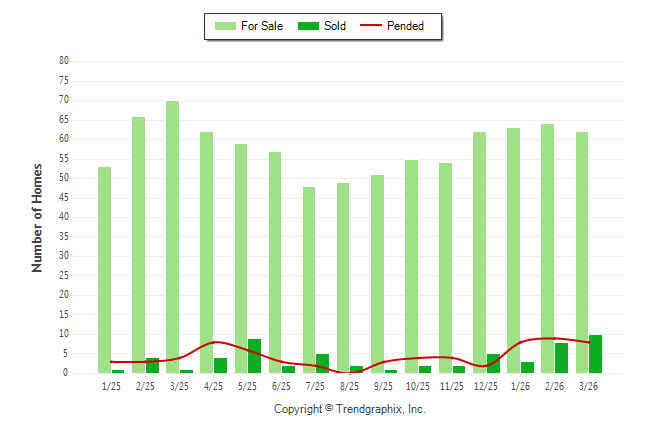646x434 pixels.
Task: Click the Sold bar for 5/25
Action: tap(255, 356)
